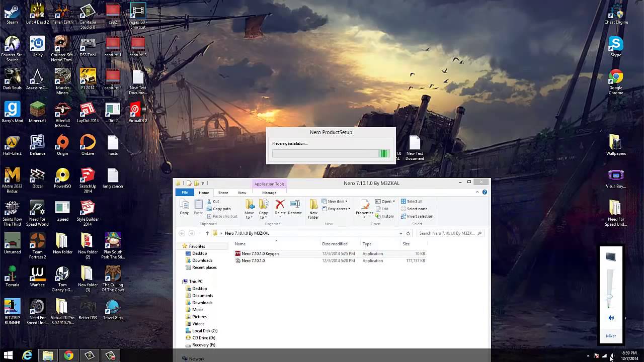Switch to the Home ribbon tab
Viewport: 644px width, 362px height.
point(204,193)
